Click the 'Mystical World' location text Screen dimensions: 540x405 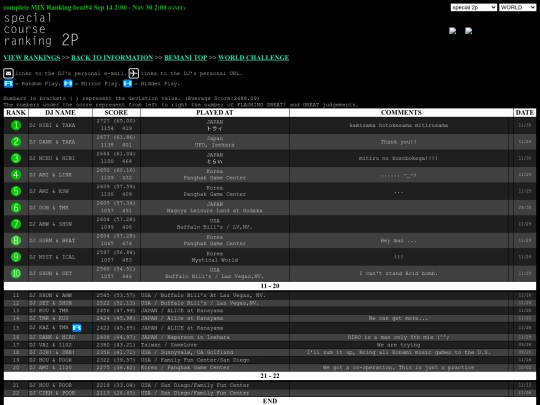[215, 260]
